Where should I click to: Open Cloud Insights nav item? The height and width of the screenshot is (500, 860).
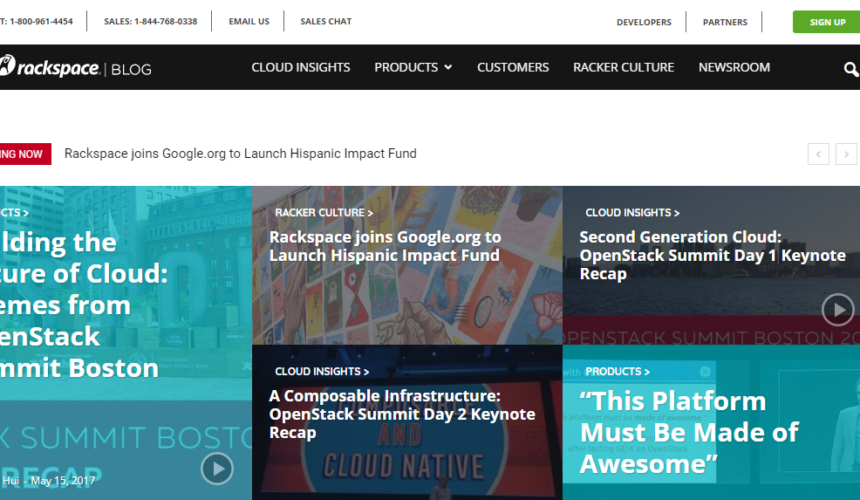point(301,67)
